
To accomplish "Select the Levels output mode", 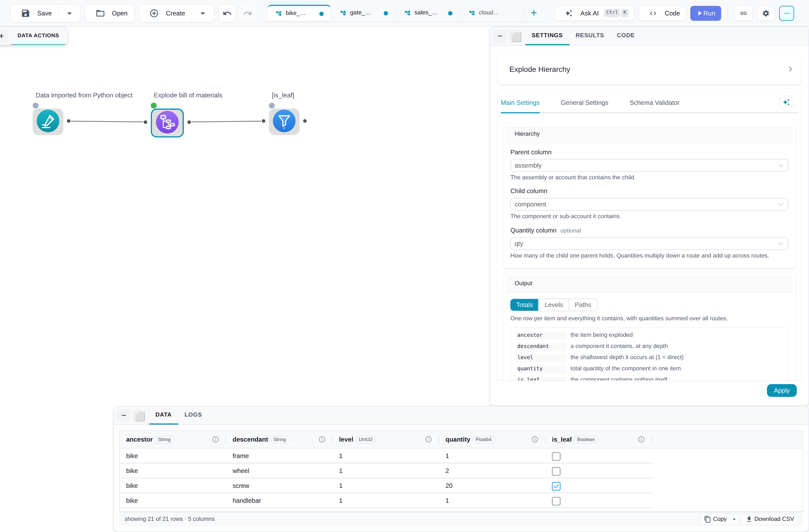I will click(553, 305).
